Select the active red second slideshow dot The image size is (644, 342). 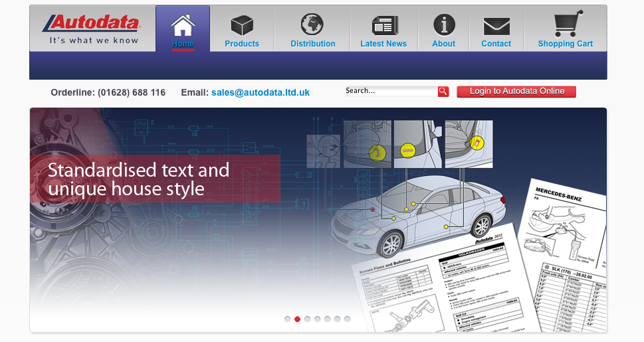[x=297, y=319]
